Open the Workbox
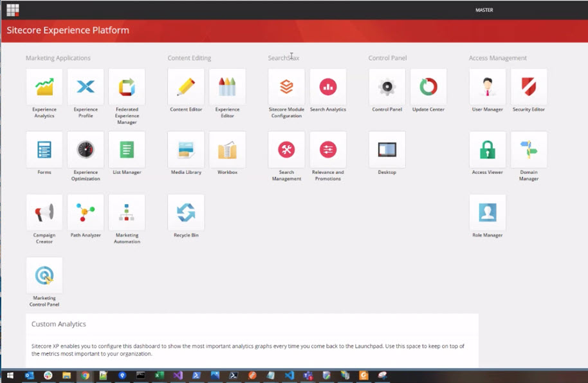The image size is (588, 383). [227, 150]
